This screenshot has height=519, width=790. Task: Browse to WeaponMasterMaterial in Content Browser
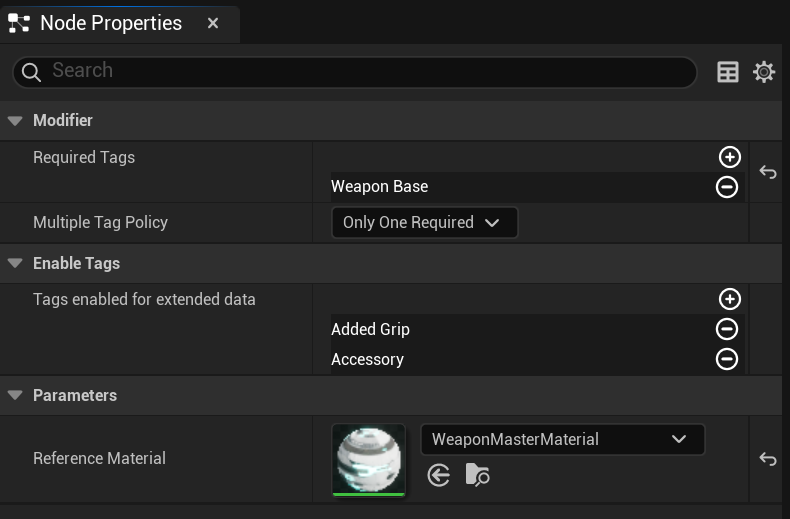click(477, 475)
